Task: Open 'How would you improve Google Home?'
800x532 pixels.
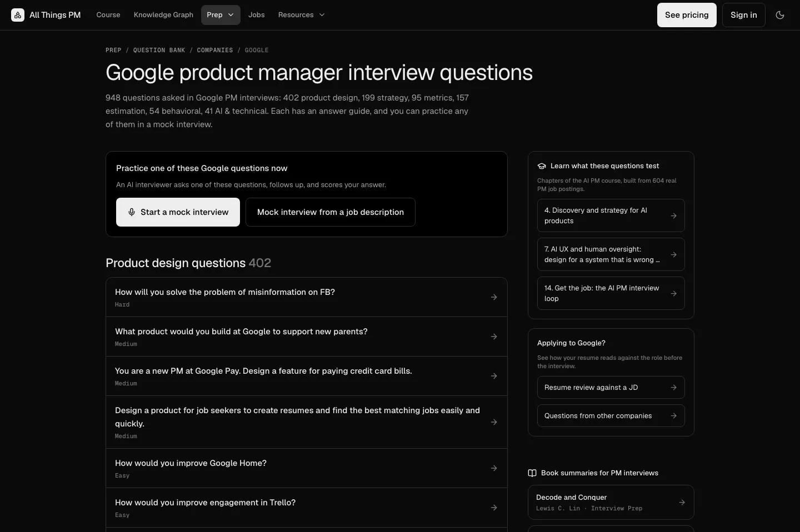Action: (307, 468)
